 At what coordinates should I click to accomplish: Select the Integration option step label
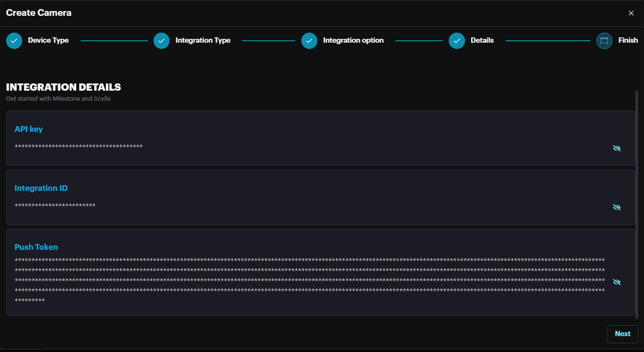coord(353,40)
